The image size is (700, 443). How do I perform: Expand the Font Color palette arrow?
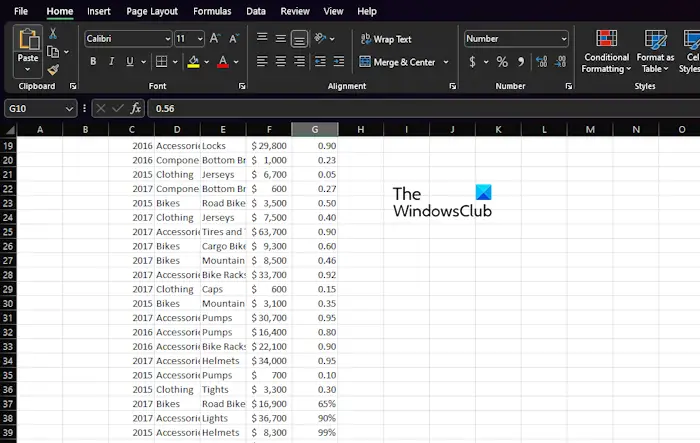236,62
